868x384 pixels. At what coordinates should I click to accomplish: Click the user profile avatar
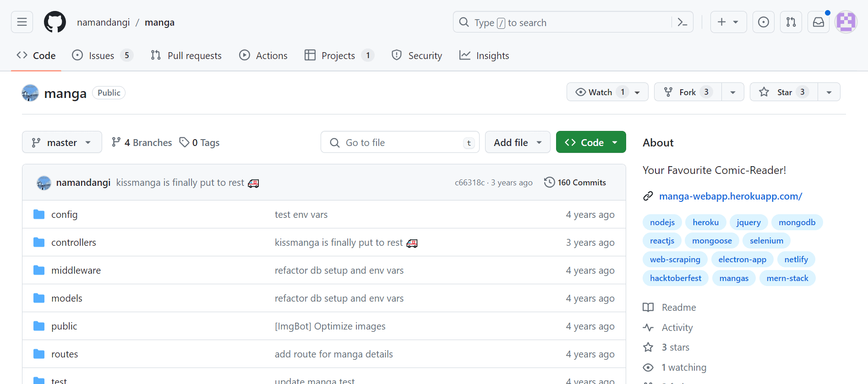coord(846,22)
